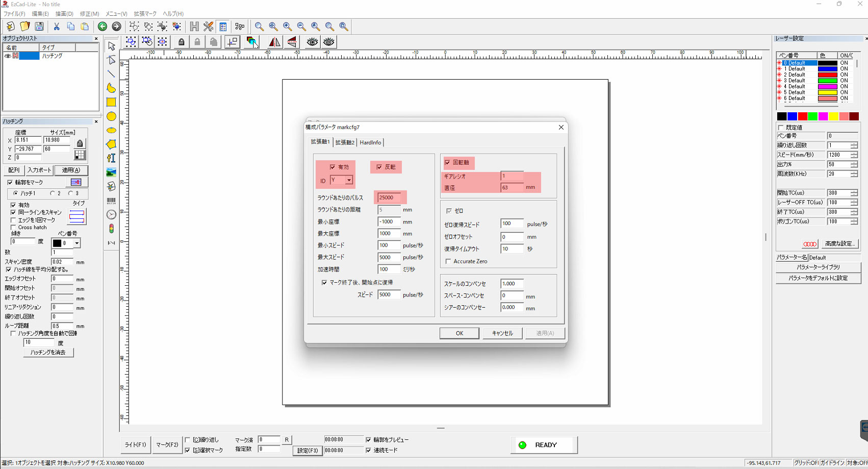The image size is (868, 469).
Task: Click the スピード(mm/秒) spinner arrows
Action: [x=854, y=155]
